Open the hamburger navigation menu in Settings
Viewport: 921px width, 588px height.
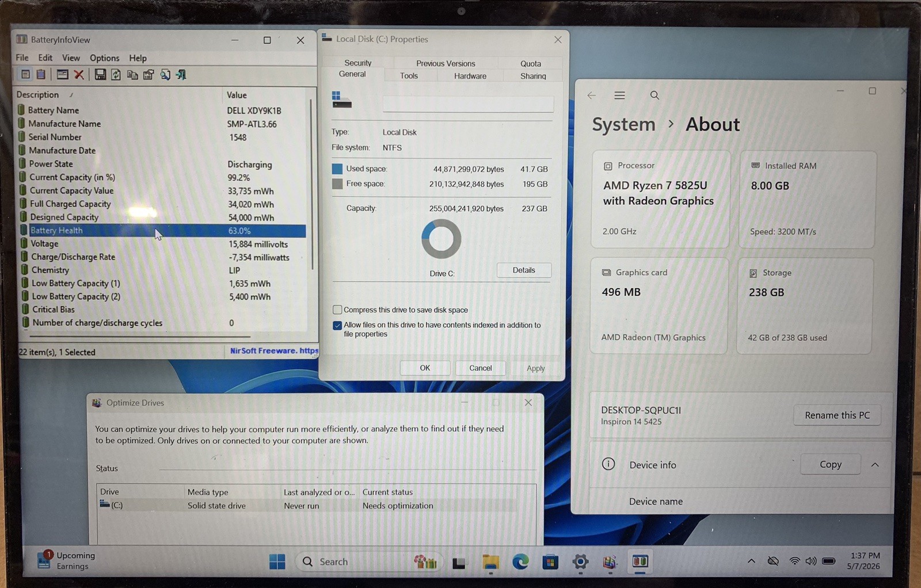pos(619,96)
